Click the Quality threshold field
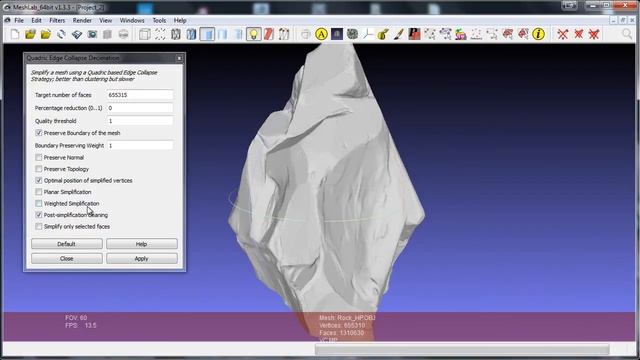This screenshot has width=640, height=360. tap(140, 121)
